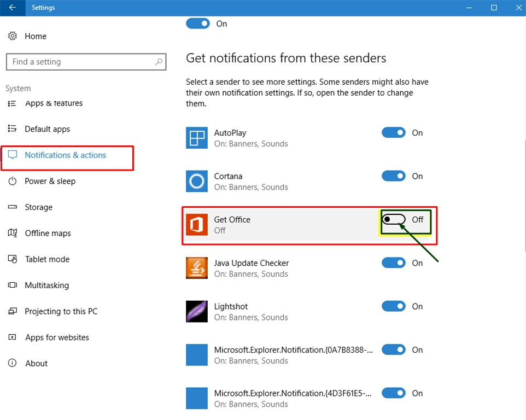Viewport: 526px width, 420px height.
Task: Click the AutoPlay app icon
Action: coord(197,138)
